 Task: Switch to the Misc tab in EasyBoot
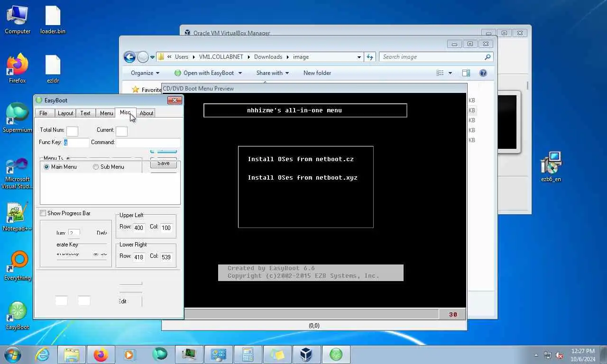click(126, 112)
